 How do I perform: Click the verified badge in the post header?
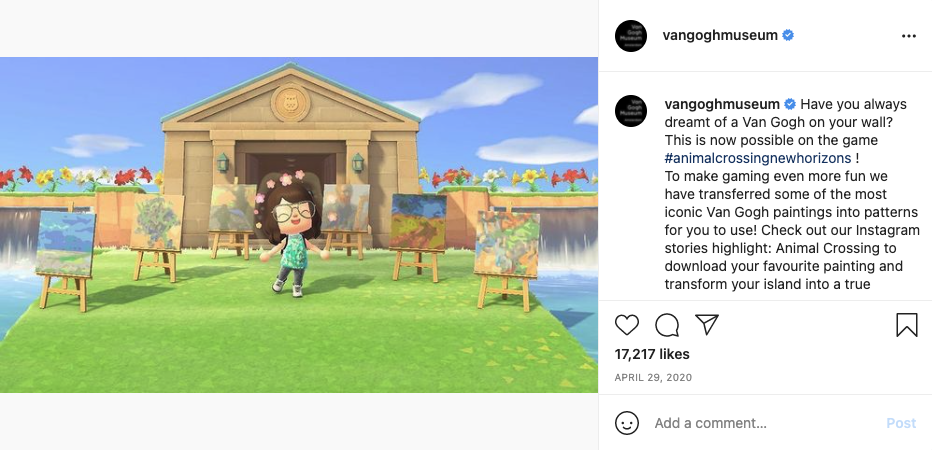click(788, 36)
